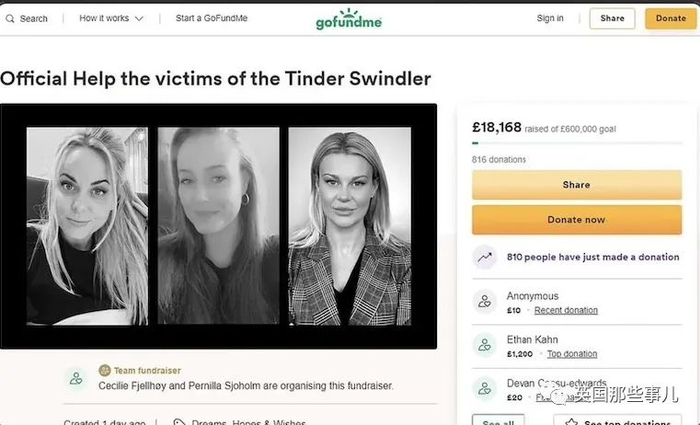Click organiser avatar beside Team fundraiser
This screenshot has height=425, width=700.
pos(76,379)
